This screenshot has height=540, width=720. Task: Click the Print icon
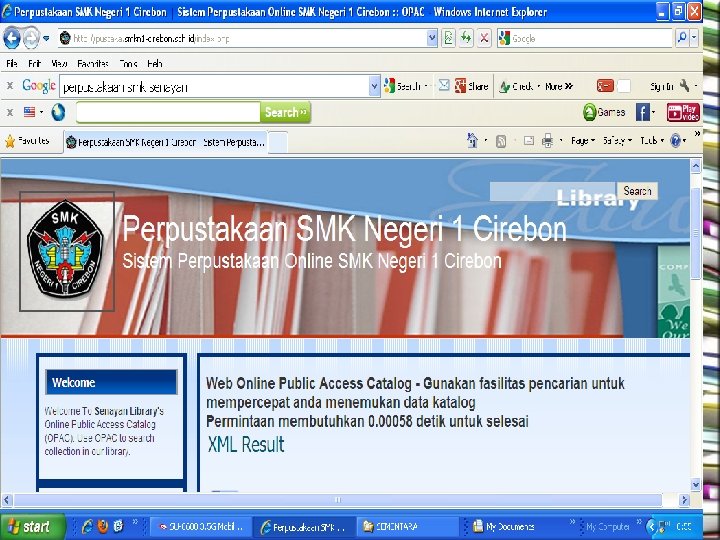(547, 141)
